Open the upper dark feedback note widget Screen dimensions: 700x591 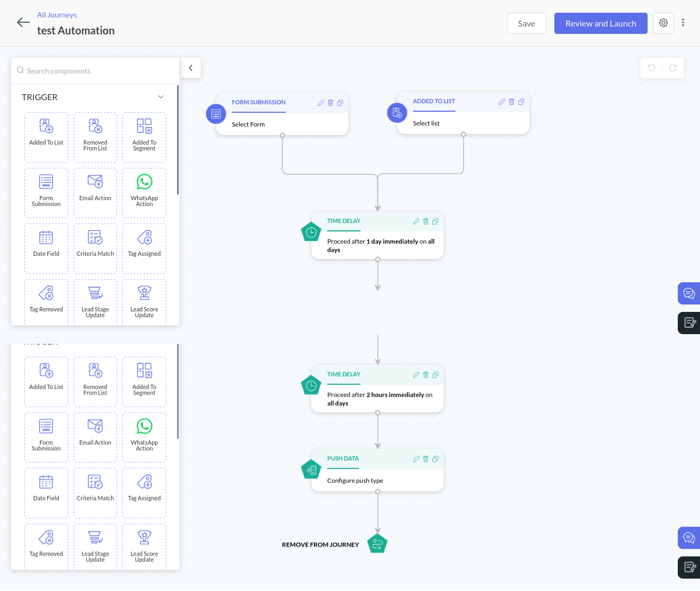tap(689, 323)
